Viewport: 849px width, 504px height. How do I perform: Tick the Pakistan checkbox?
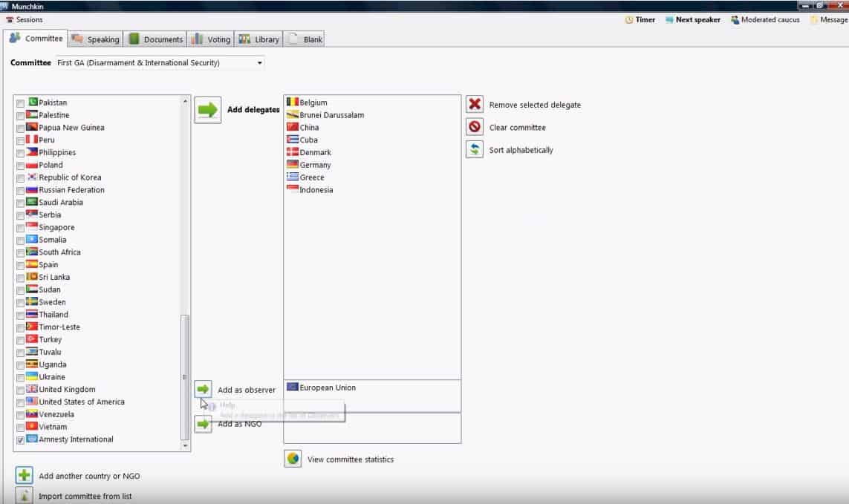click(x=21, y=103)
